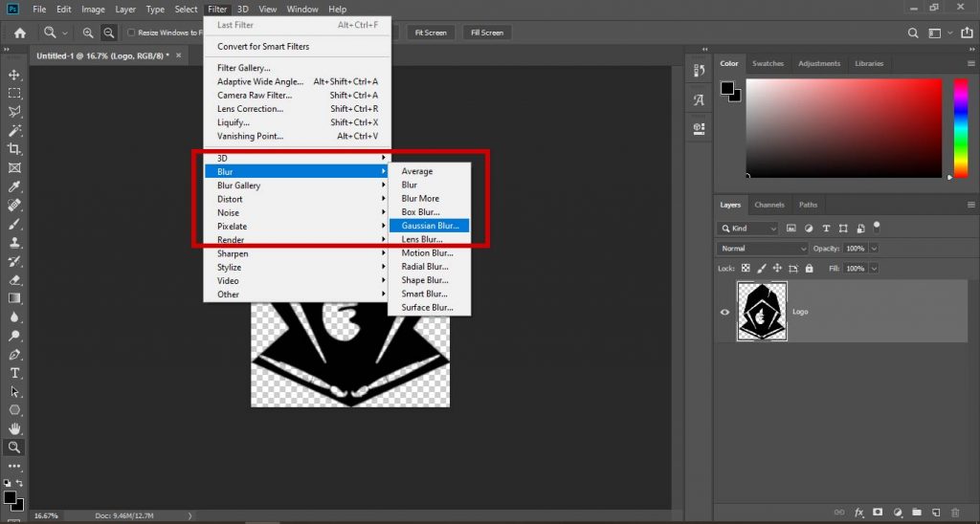
Task: Add layer style with fx icon
Action: 858,513
